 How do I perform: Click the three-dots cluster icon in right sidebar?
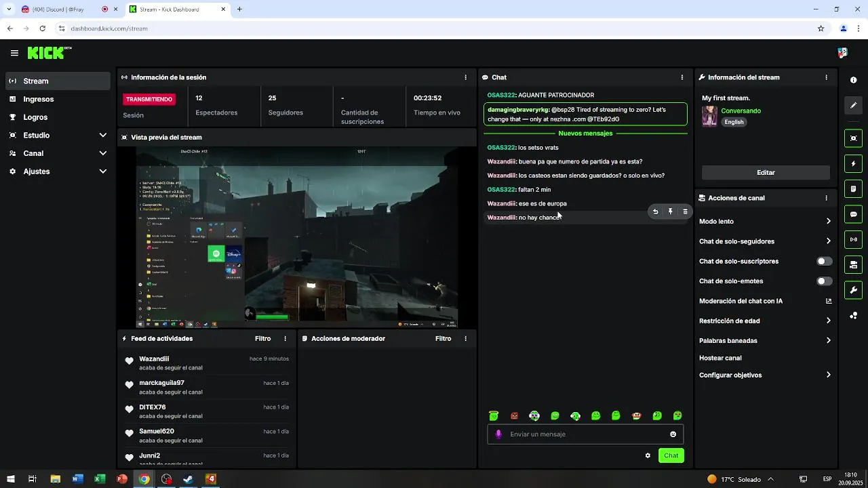point(853,315)
